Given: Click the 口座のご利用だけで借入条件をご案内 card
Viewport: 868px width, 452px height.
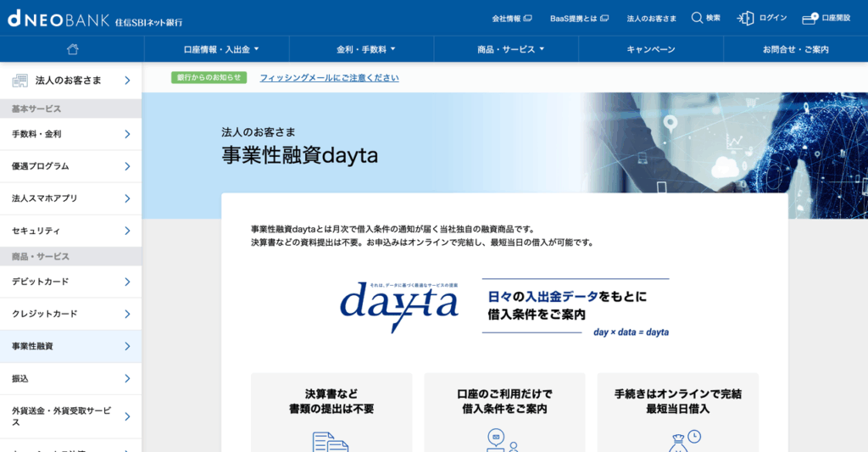Looking at the screenshot, I should click(x=504, y=412).
